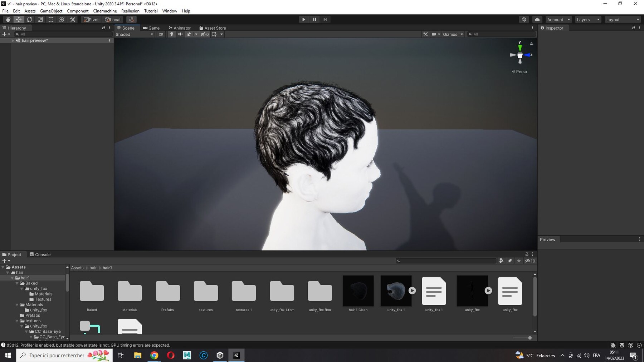644x362 pixels.
Task: Collapse the CC_Base_Eye folder in tree
Action: (26, 331)
